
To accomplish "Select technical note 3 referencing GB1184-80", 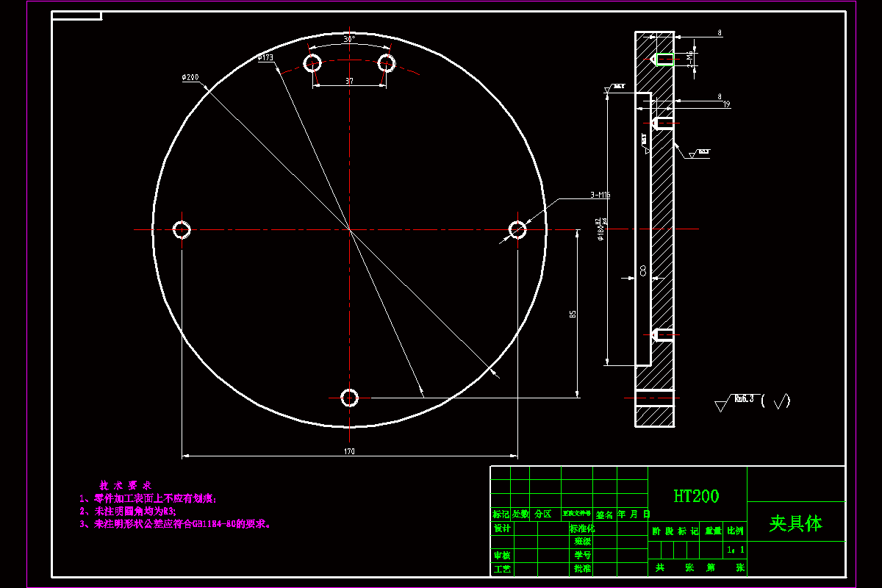I will [x=176, y=524].
